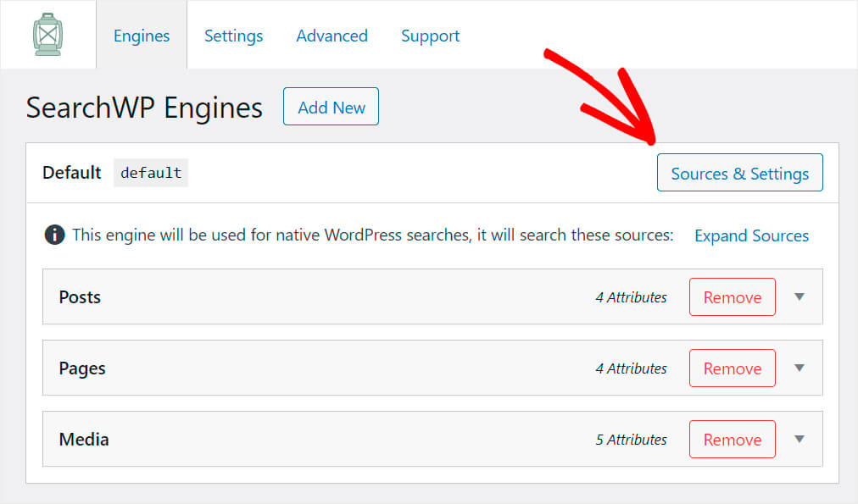Remove the Media source
Screen dimensions: 858x504
(733, 439)
